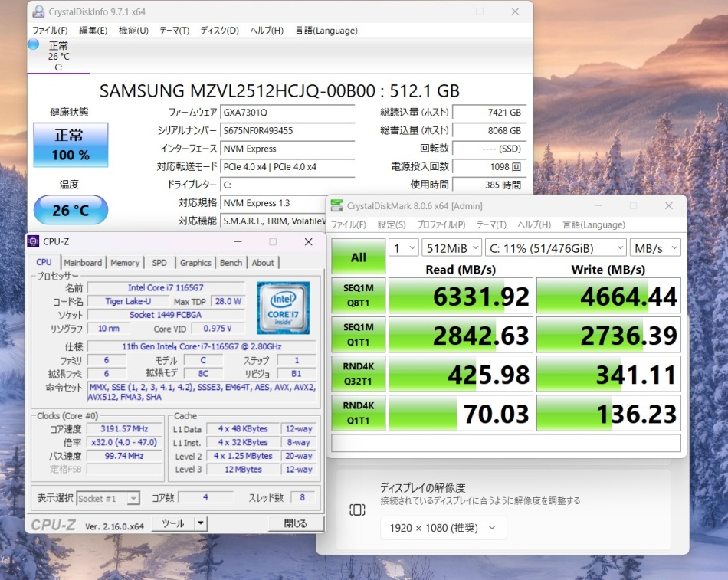This screenshot has width=728, height=580.
Task: Click the power-on count value 1098 回
Action: [490, 167]
